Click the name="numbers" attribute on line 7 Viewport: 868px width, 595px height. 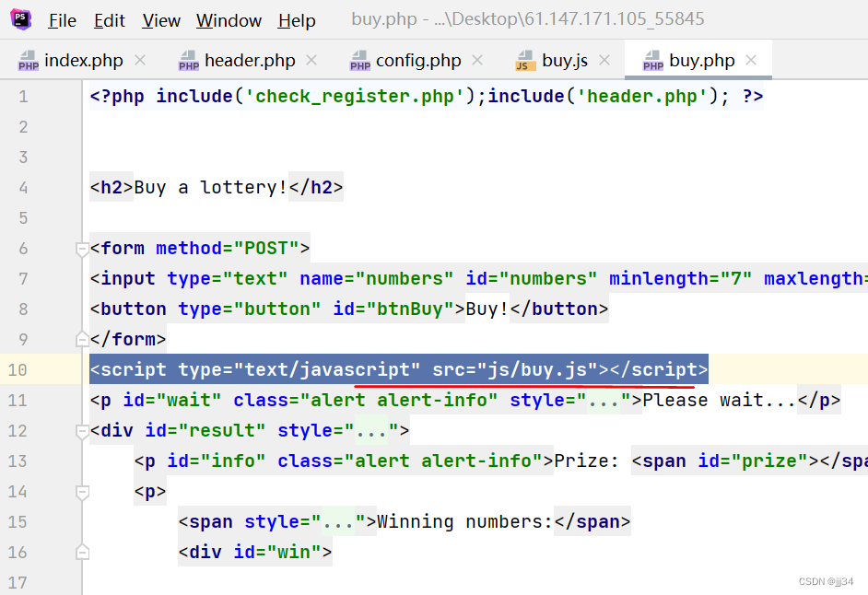click(377, 278)
